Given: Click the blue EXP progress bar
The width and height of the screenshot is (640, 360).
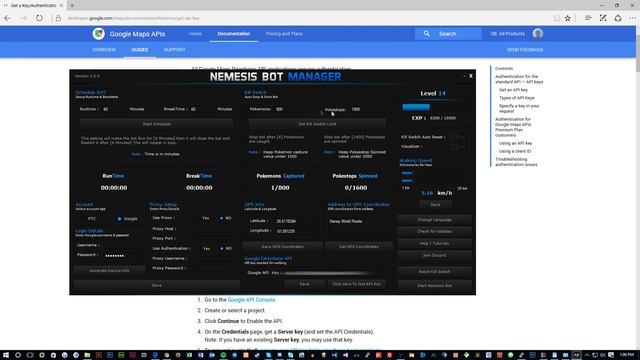Looking at the screenshot, I should (416, 107).
